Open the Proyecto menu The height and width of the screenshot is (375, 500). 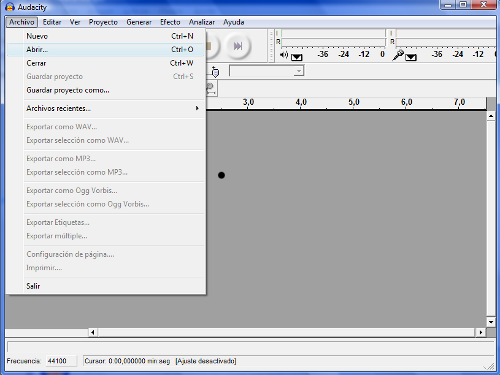point(103,22)
